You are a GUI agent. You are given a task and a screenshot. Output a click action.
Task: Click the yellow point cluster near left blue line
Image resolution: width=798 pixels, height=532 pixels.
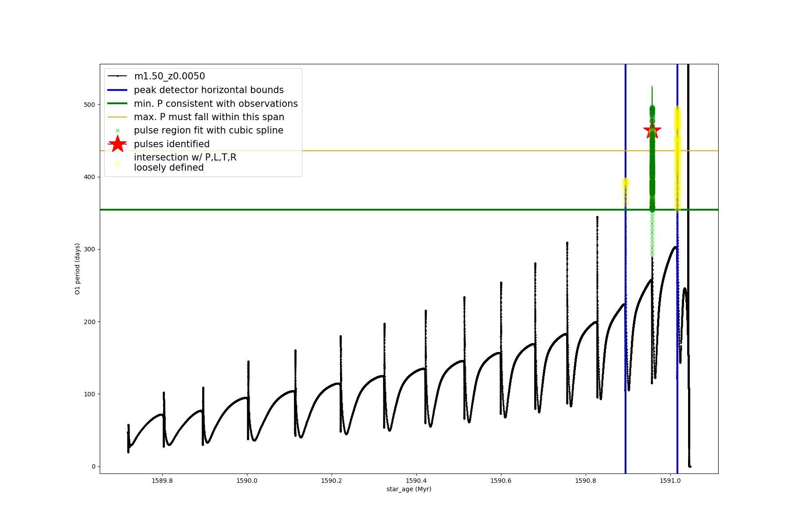pyautogui.click(x=626, y=191)
